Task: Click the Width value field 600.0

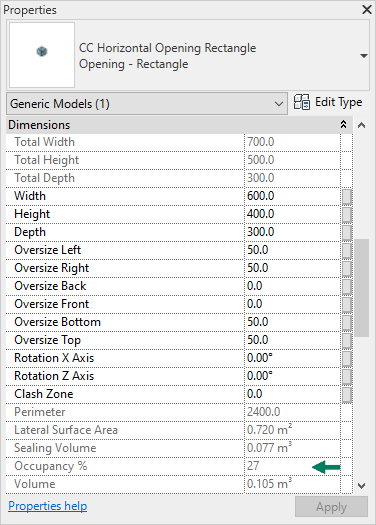Action: pyautogui.click(x=293, y=196)
